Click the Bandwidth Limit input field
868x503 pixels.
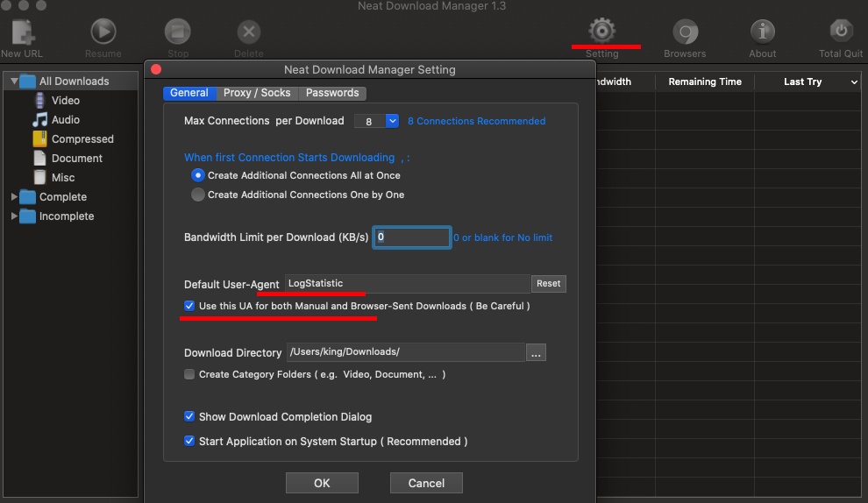pos(411,237)
